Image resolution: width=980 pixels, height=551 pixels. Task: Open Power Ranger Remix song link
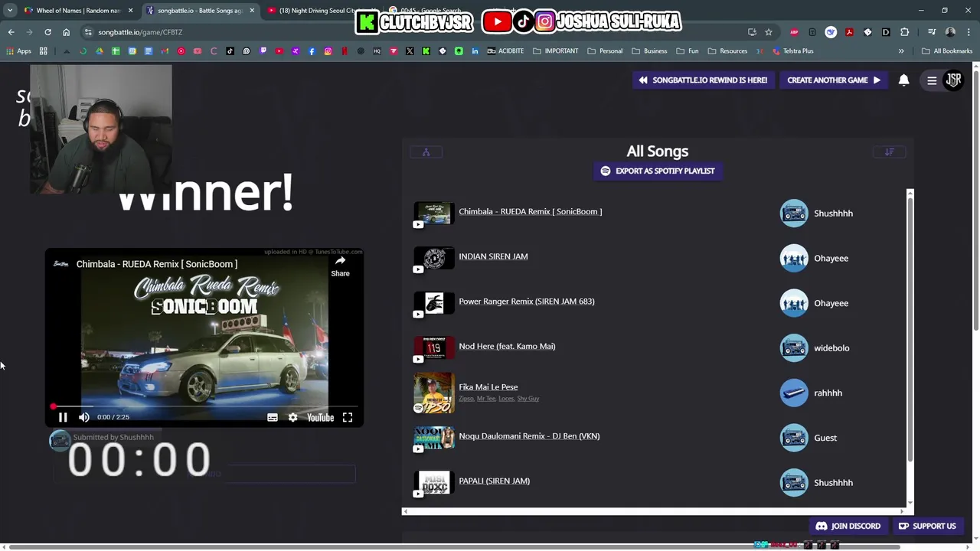click(x=526, y=302)
